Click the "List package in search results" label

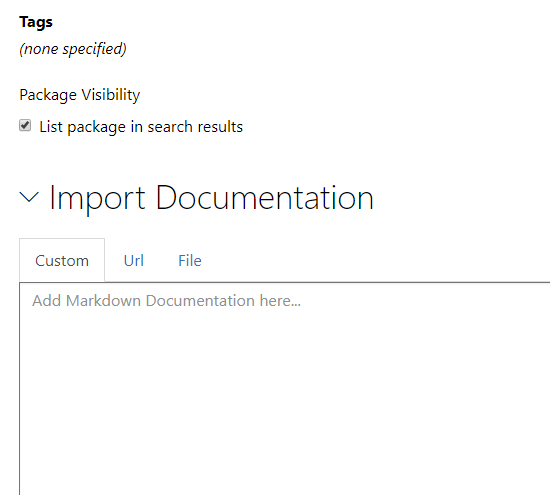pos(141,127)
